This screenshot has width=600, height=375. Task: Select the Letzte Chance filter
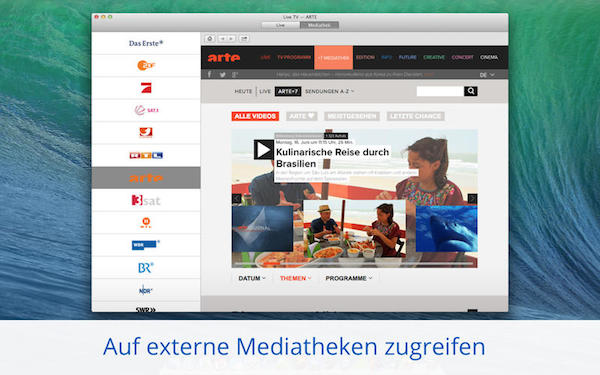coord(415,116)
